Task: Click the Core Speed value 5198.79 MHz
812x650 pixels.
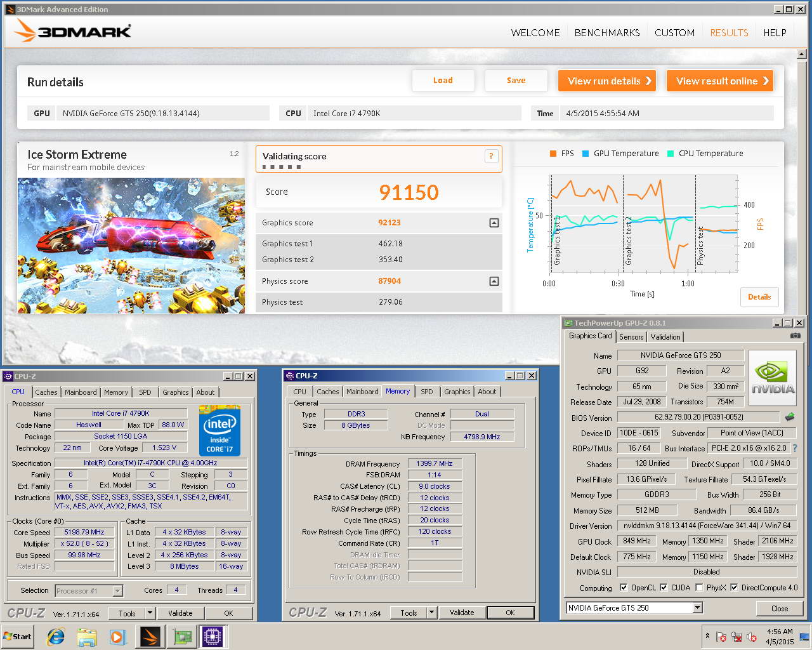Action: [x=84, y=533]
